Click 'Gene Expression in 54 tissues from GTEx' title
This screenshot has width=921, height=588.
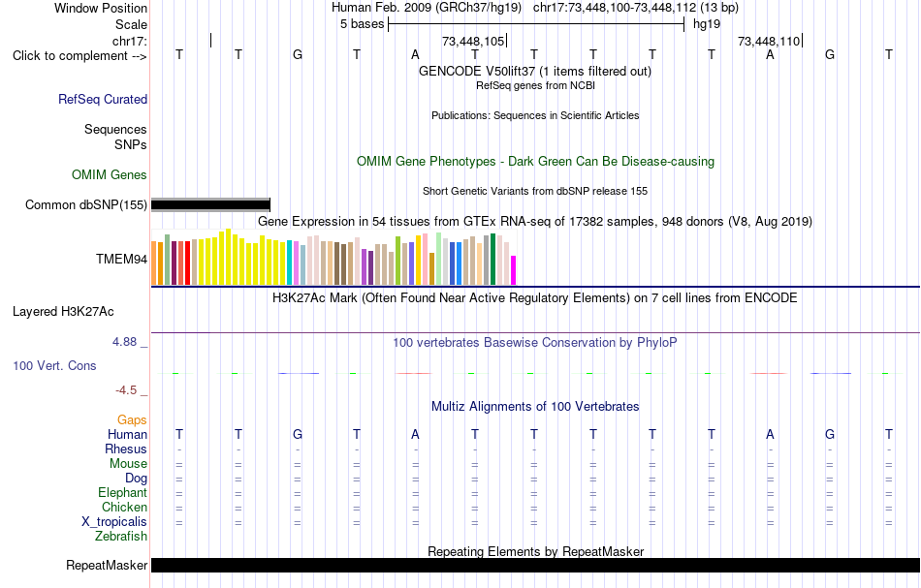(535, 221)
